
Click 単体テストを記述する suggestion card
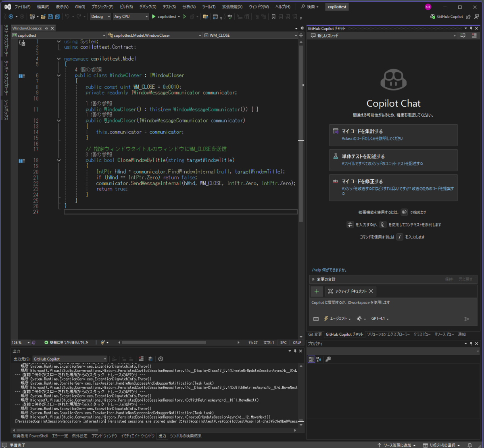point(393,160)
